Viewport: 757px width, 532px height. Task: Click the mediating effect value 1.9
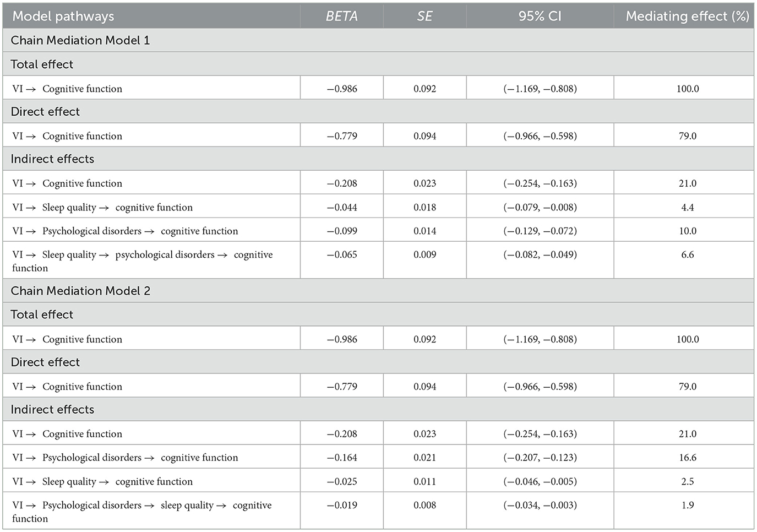688,506
